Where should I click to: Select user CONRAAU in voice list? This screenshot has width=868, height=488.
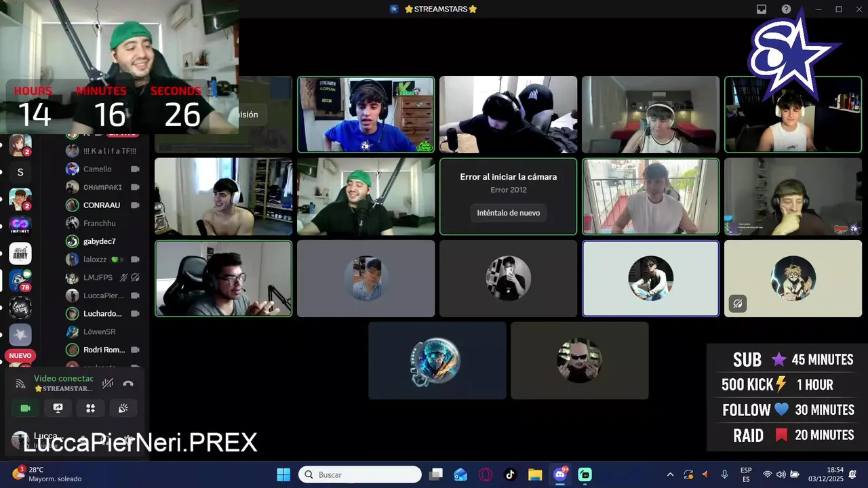coord(102,205)
